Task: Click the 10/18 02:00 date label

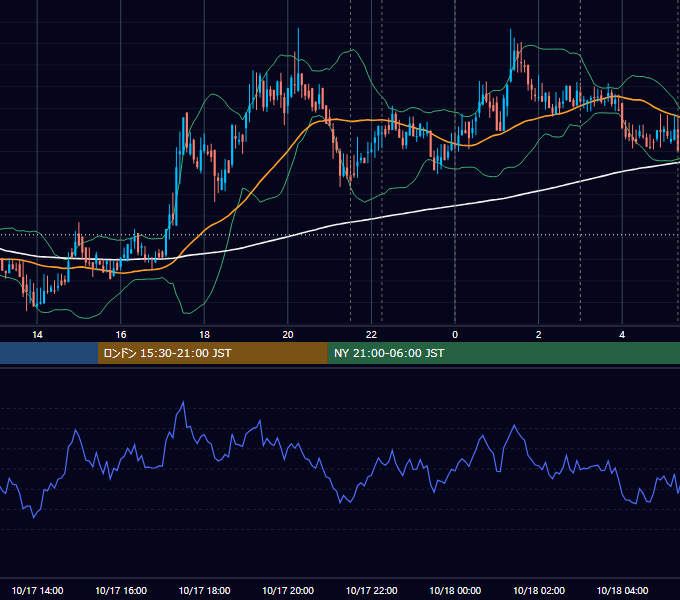Action: [539, 590]
